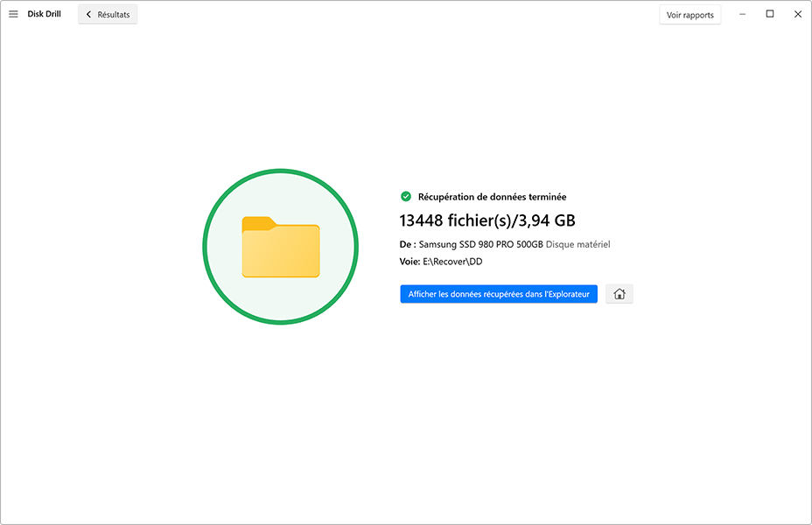Click the Récupération de données terminée message
The height and width of the screenshot is (525, 812).
(492, 197)
